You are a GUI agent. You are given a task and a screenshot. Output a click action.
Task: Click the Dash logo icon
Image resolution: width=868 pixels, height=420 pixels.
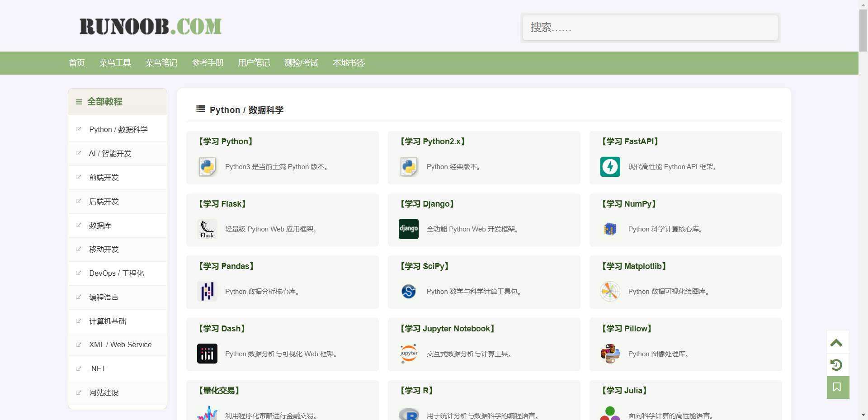pos(208,354)
